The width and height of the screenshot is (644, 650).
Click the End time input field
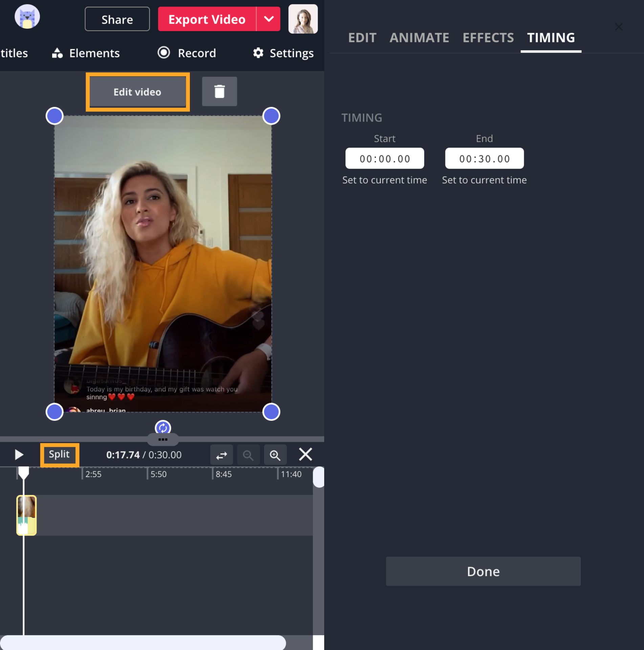(x=484, y=158)
